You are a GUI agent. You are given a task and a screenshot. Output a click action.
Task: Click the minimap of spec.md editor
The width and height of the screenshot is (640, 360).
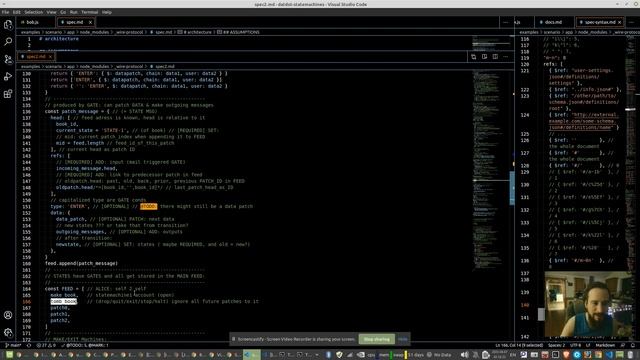coord(491,42)
